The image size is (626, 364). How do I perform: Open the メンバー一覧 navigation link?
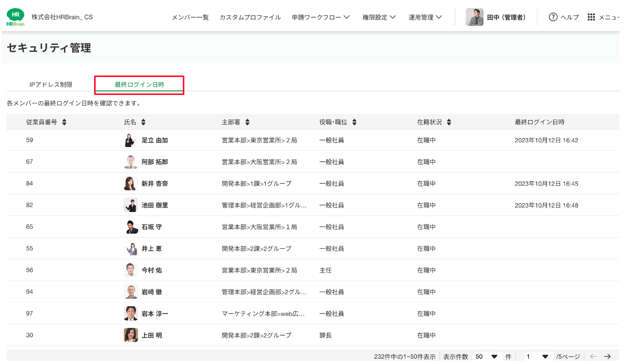tap(190, 17)
